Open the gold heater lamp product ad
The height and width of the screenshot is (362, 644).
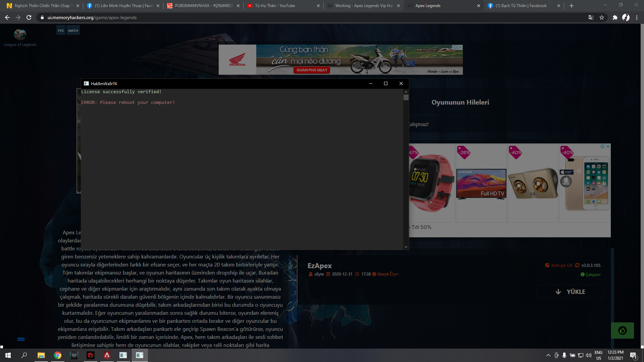(533, 183)
